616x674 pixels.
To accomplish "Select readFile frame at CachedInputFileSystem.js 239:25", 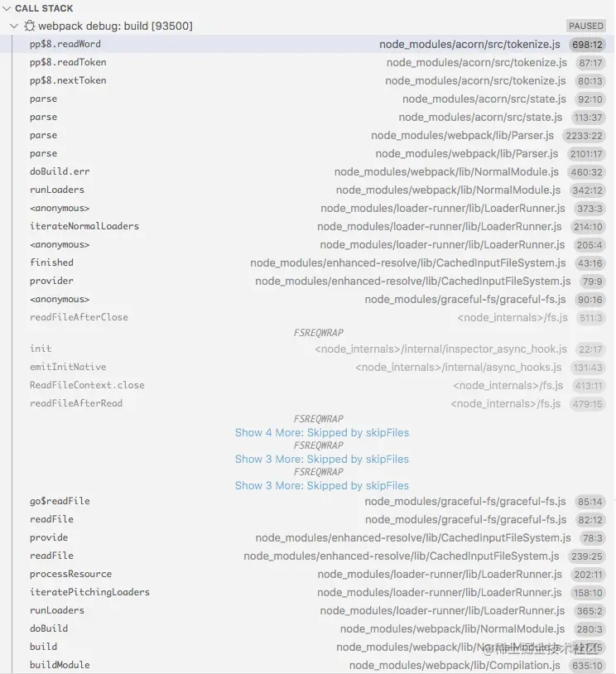I will click(308, 556).
